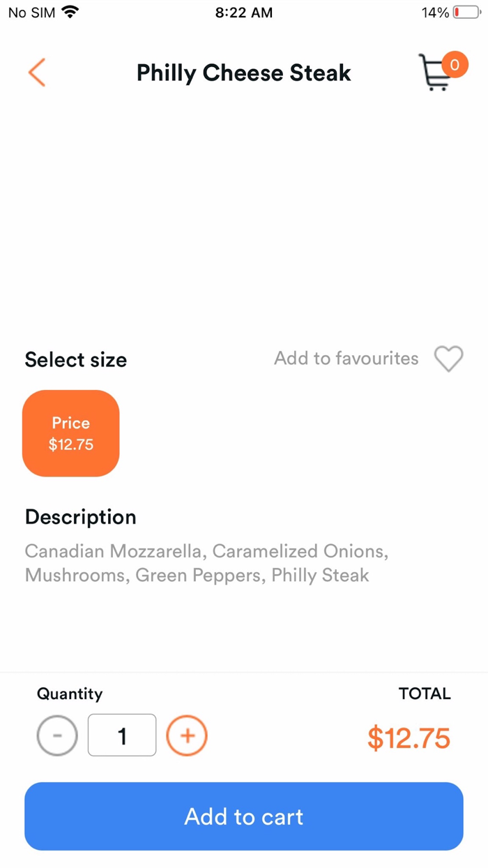Open the shopping cart icon
The image size is (488, 868).
[435, 74]
